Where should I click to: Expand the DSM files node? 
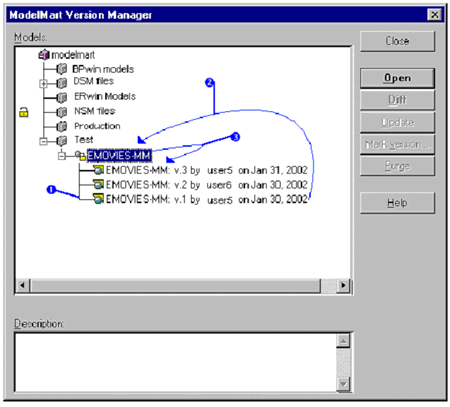pos(43,83)
